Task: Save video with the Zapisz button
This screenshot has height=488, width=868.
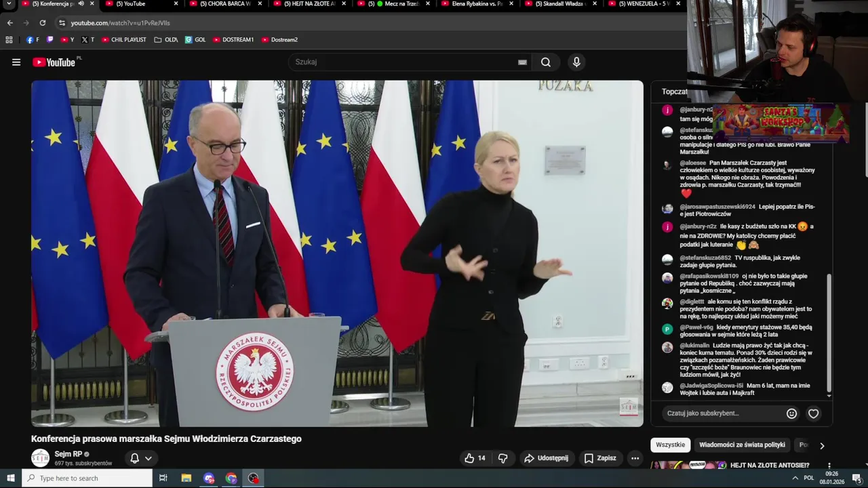Action: (x=600, y=458)
